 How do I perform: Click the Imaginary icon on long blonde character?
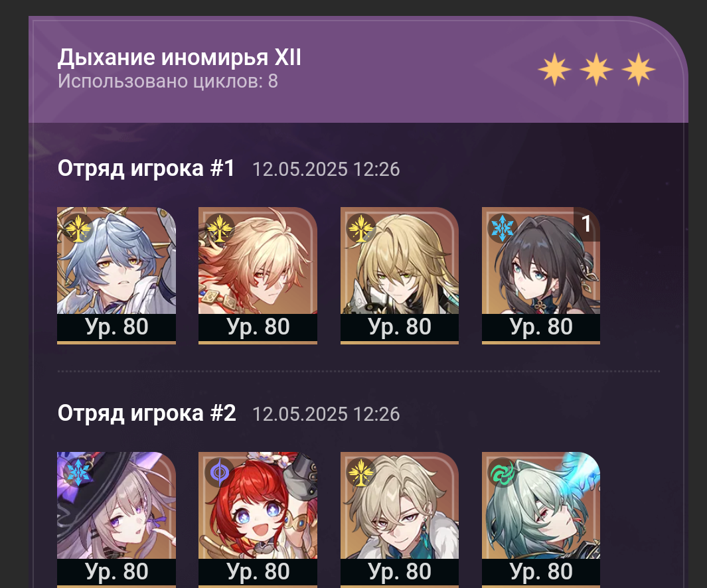(x=361, y=228)
